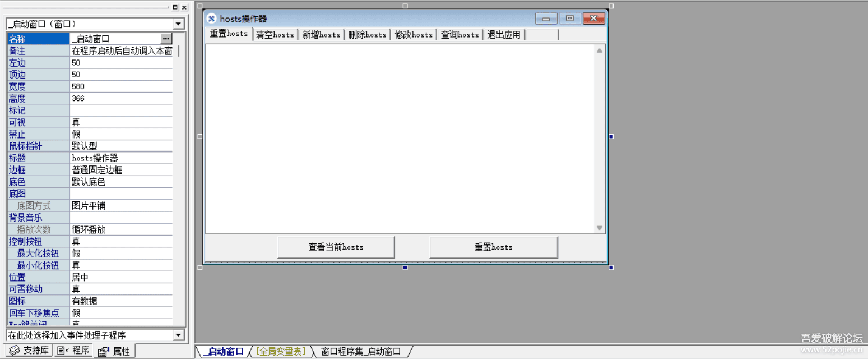The image size is (868, 359).
Task: Click the 退出应用 tab
Action: pos(503,34)
